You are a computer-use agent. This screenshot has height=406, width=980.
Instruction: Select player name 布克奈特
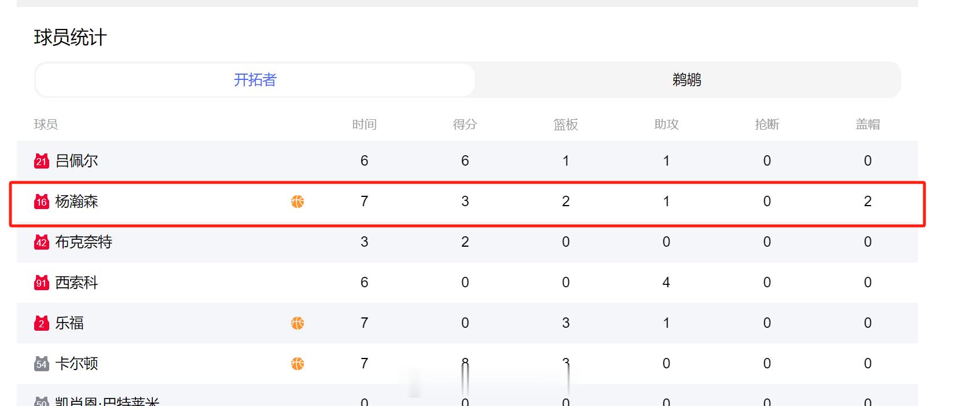click(83, 242)
